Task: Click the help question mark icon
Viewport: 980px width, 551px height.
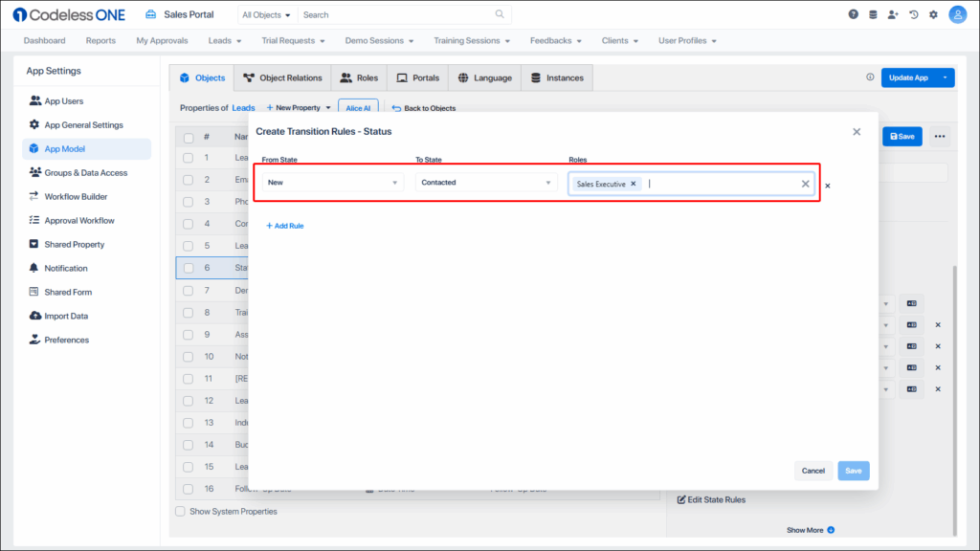Action: (854, 14)
